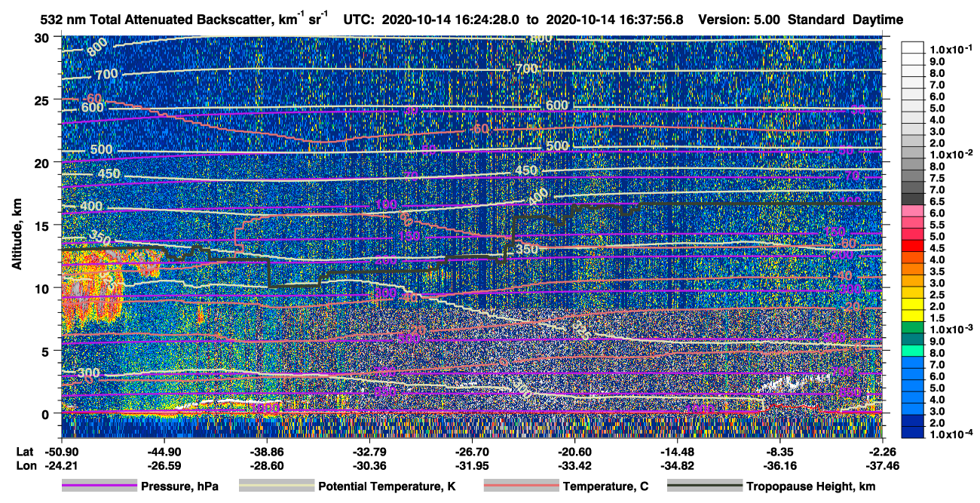Click latitude value -14.48
Viewport: 980px width, 503px height.
pos(676,453)
